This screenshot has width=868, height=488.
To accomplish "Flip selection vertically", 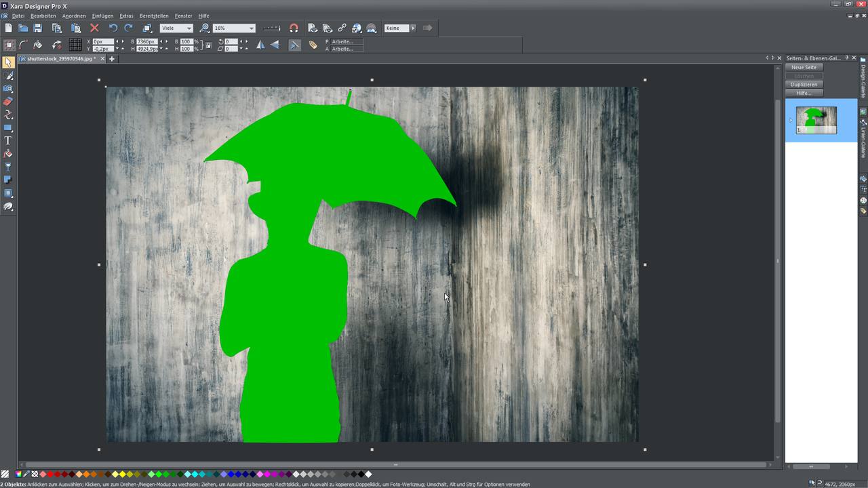I will coord(275,45).
